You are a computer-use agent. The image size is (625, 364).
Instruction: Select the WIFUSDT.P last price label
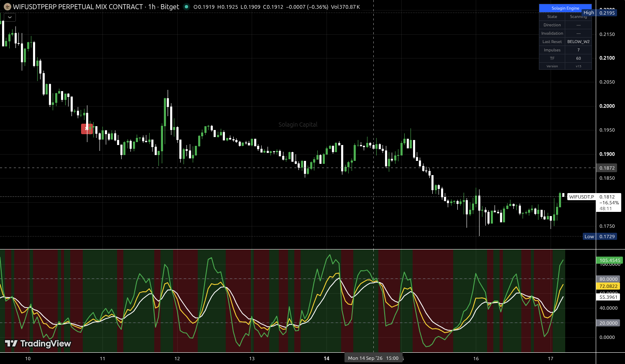click(x=582, y=197)
